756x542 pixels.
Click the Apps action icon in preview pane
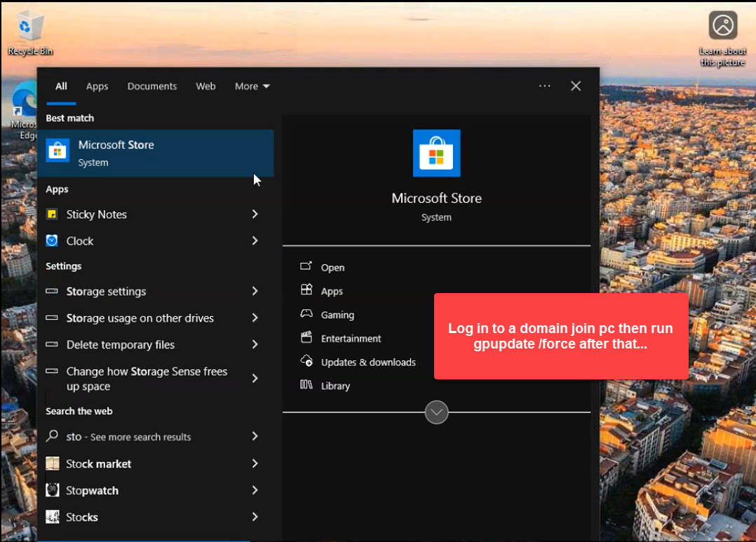[306, 290]
